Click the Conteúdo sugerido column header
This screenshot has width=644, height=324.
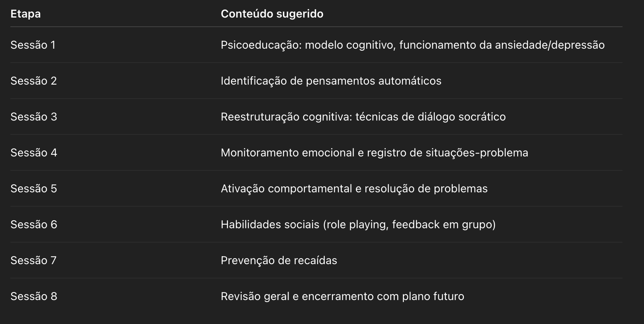[x=272, y=14]
